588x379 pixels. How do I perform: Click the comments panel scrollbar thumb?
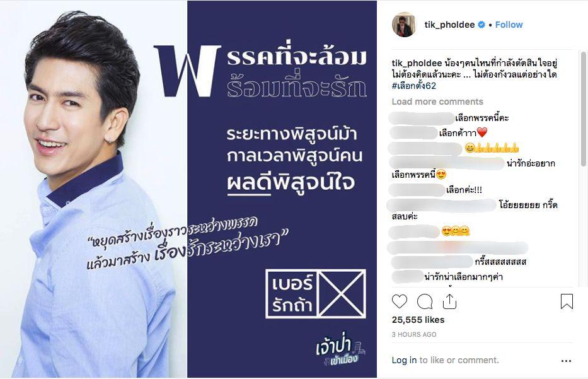pyautogui.click(x=583, y=109)
